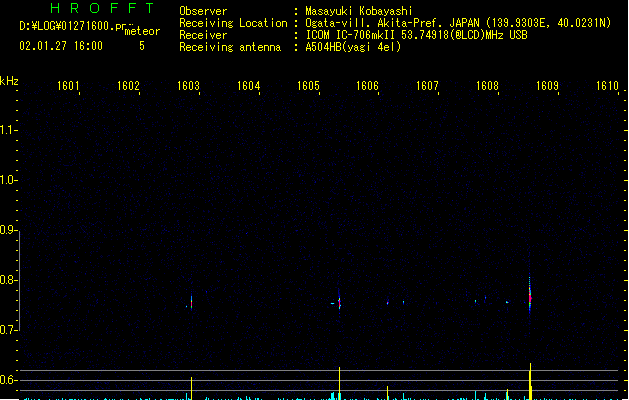Click the 1602 time axis label

click(128, 86)
